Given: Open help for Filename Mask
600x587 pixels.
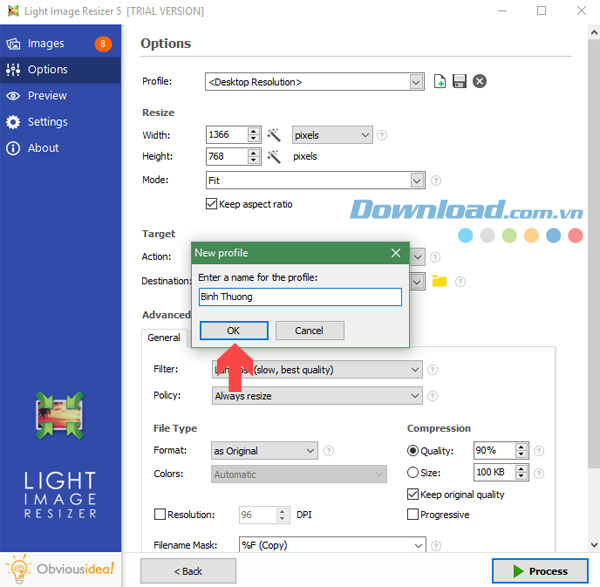Looking at the screenshot, I should coord(436,545).
